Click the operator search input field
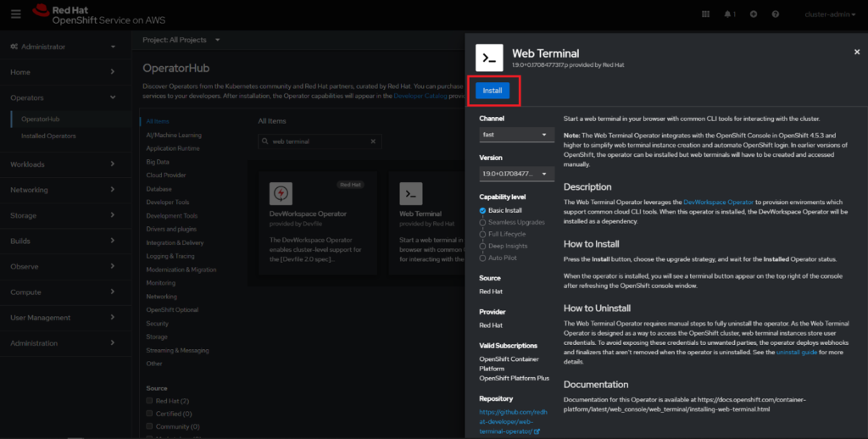 [320, 142]
